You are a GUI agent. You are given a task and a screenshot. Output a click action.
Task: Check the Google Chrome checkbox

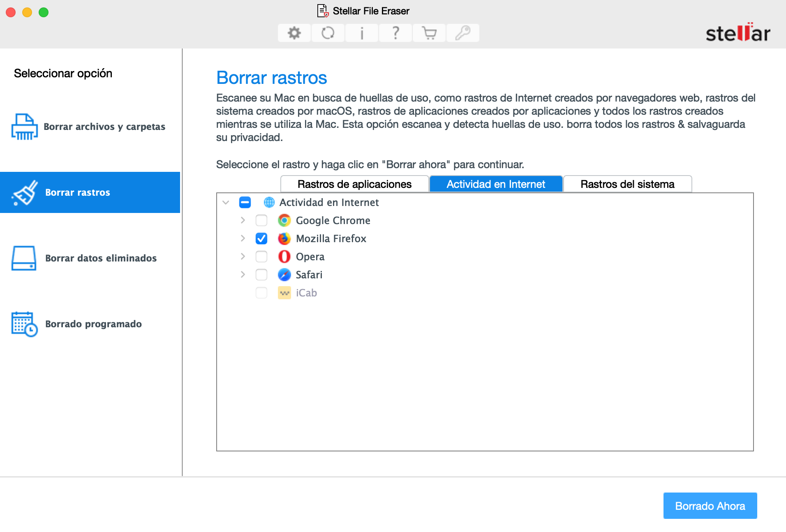261,220
